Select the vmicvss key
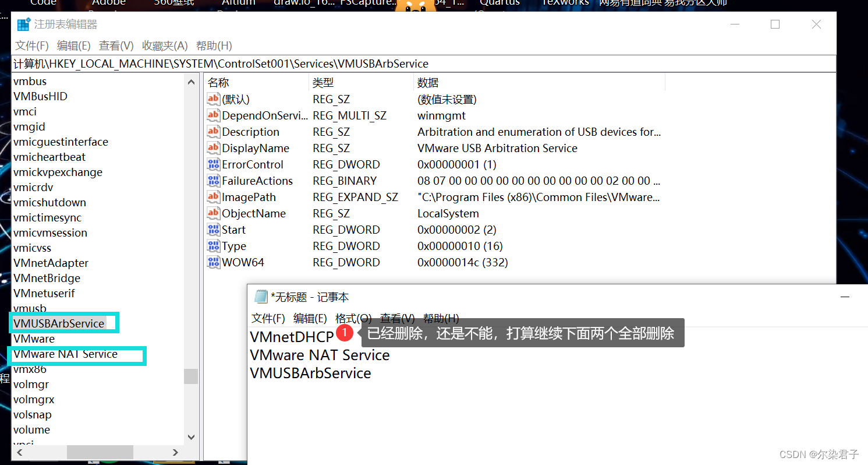868x465 pixels. coord(32,248)
